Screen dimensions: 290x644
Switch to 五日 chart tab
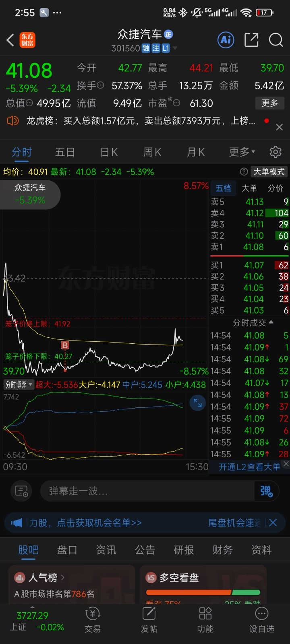coord(65,152)
